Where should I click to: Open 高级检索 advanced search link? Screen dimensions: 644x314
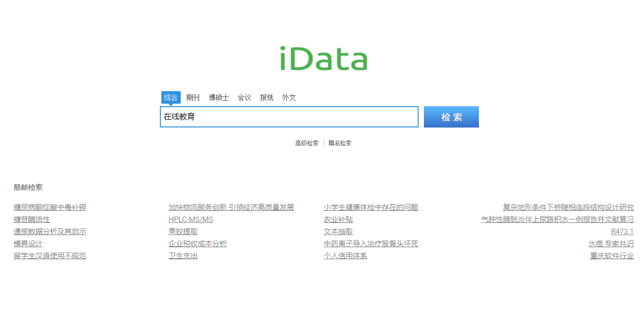[x=307, y=143]
